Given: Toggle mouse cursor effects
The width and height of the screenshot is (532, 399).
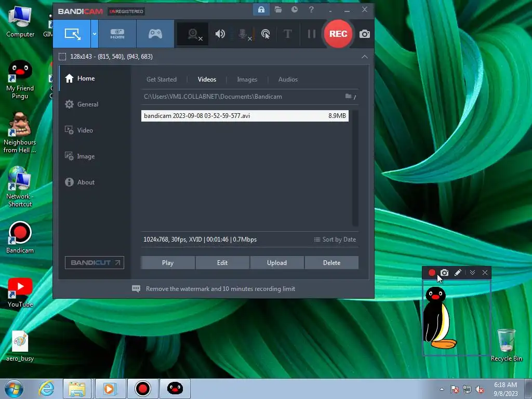Looking at the screenshot, I should [x=265, y=34].
